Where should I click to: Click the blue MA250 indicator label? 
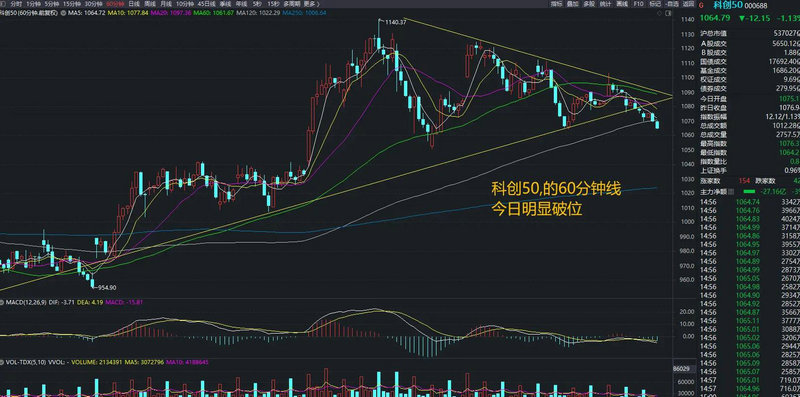(305, 12)
